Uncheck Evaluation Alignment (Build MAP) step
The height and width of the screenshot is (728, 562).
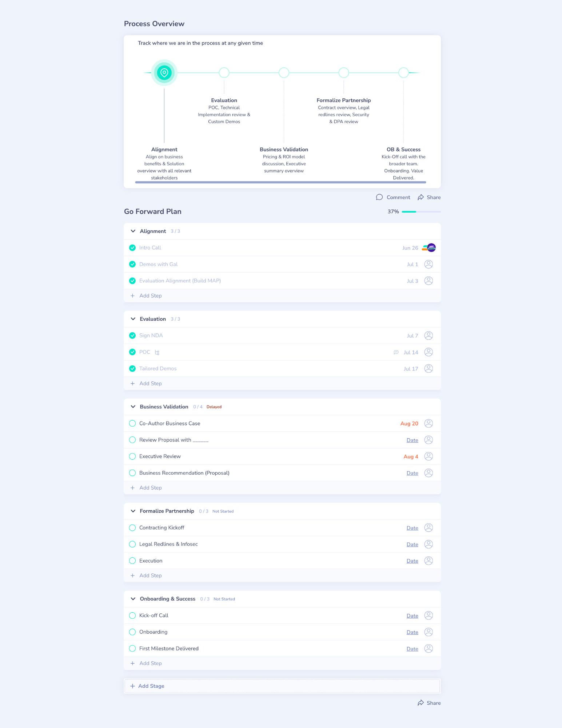tap(132, 281)
